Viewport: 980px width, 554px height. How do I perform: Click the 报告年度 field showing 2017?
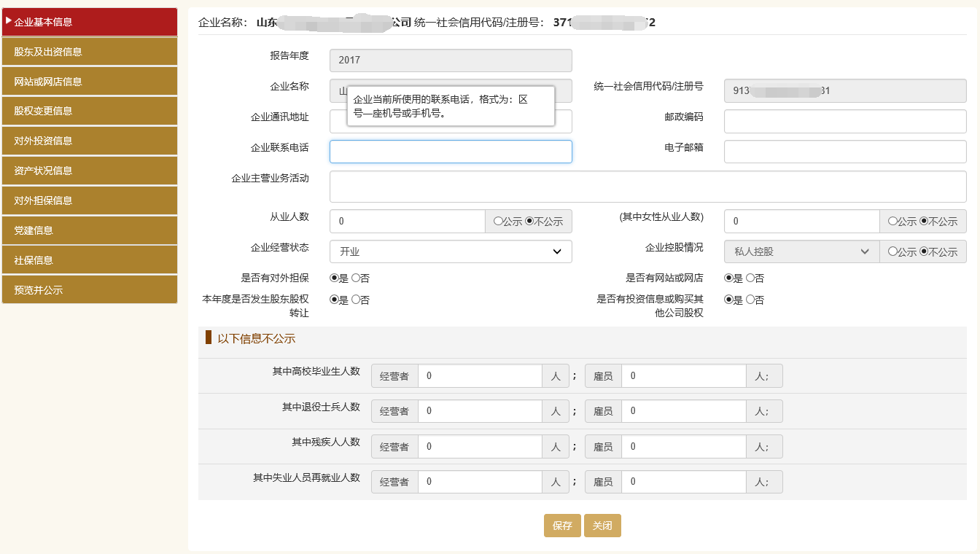[451, 61]
